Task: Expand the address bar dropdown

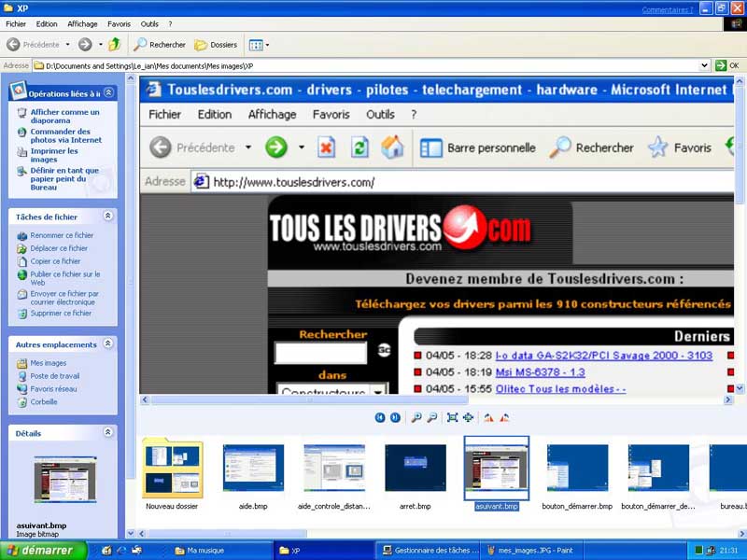Action: pos(704,65)
